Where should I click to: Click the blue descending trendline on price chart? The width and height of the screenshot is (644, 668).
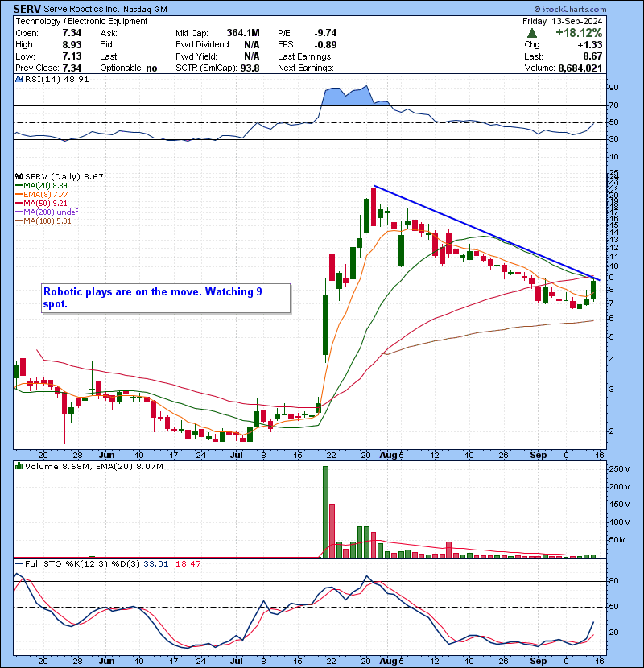[x=486, y=232]
